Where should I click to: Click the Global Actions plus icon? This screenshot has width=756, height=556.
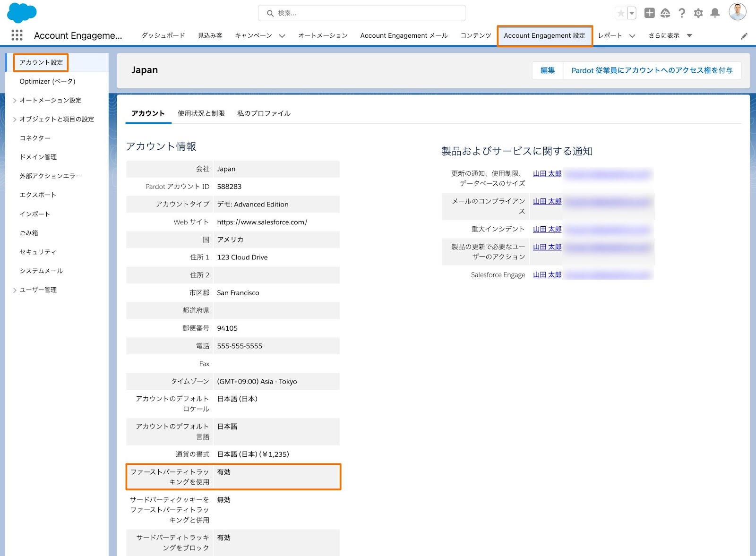click(x=650, y=13)
